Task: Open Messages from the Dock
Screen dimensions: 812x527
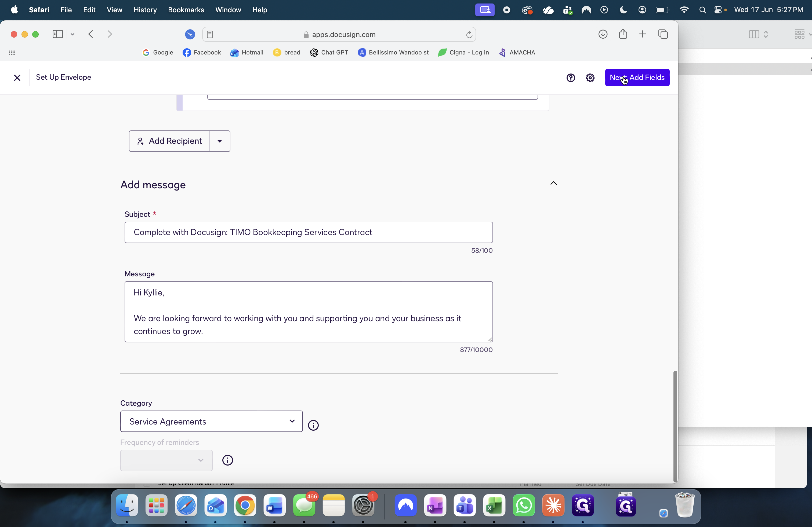Action: tap(304, 506)
